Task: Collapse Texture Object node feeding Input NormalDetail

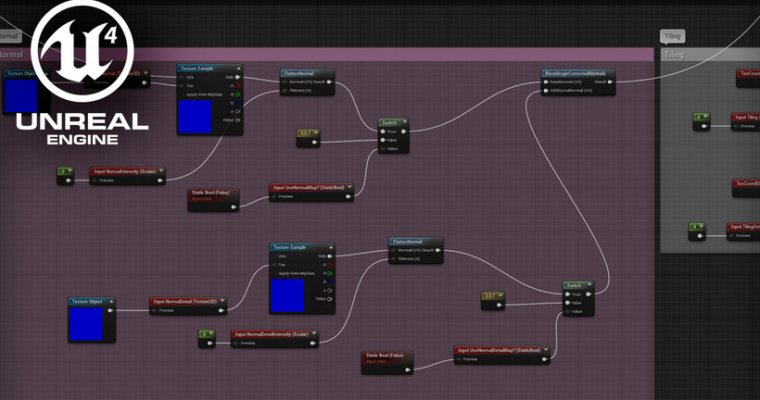Action: 111,302
